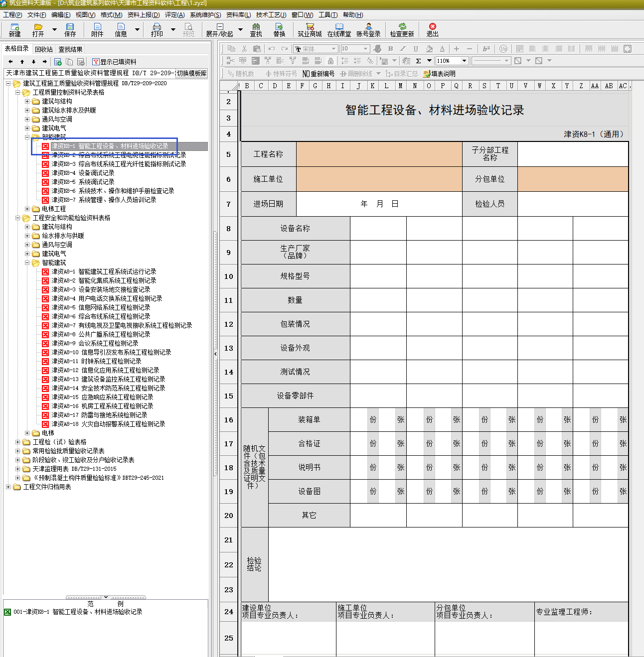Click the 信息 (Info) toolbar icon
The height and width of the screenshot is (657, 644).
tap(121, 30)
